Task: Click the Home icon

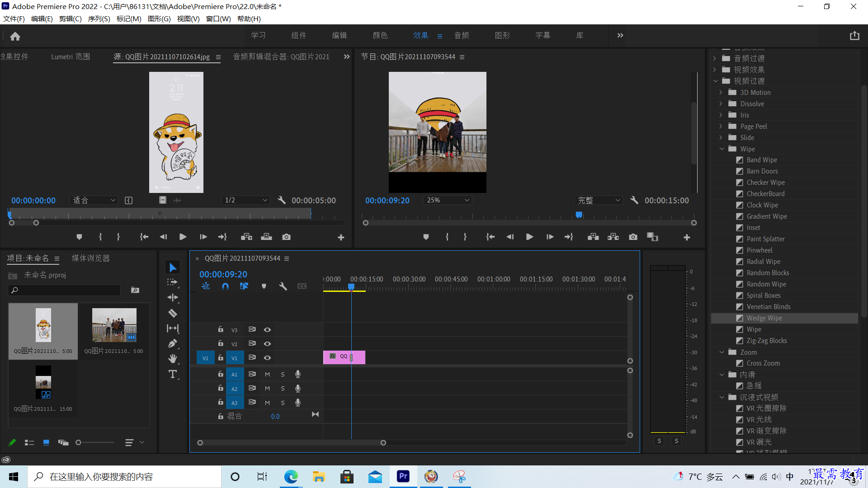Action: [15, 36]
